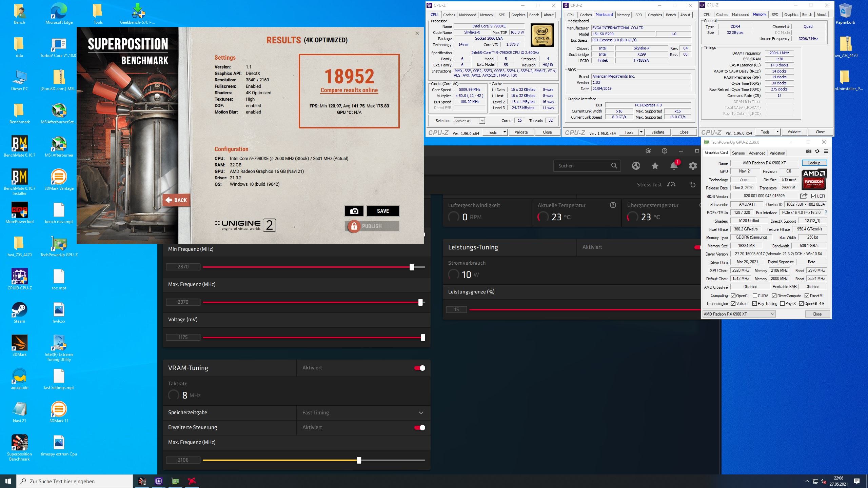Viewport: 868px width, 488px height.
Task: Open Tools dropdown arrow in Mainboard CPU-Z window
Action: 641,132
